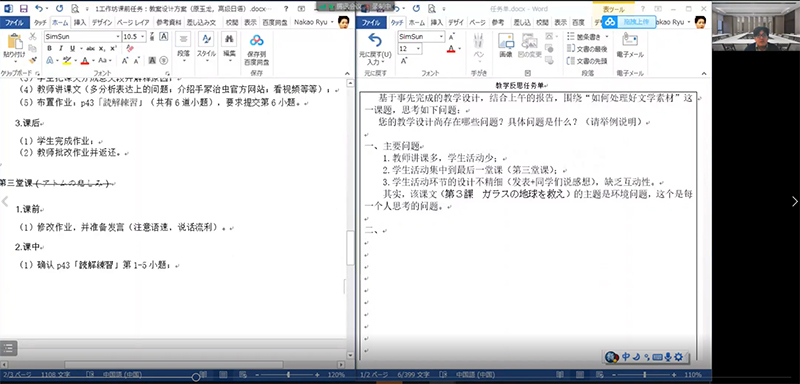Click 110% zoom level in right Word
Screen dimensions: 800x384
pos(693,375)
